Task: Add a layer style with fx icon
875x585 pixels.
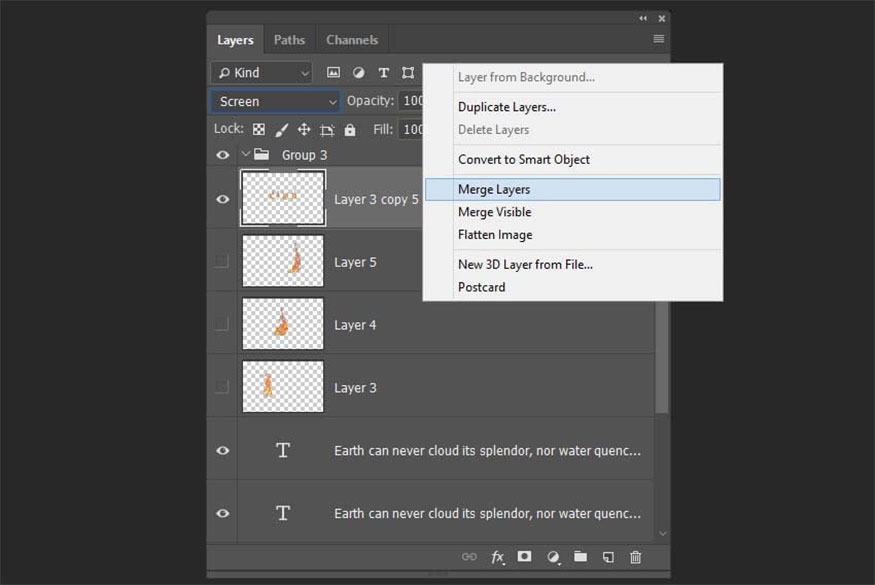Action: (497, 557)
